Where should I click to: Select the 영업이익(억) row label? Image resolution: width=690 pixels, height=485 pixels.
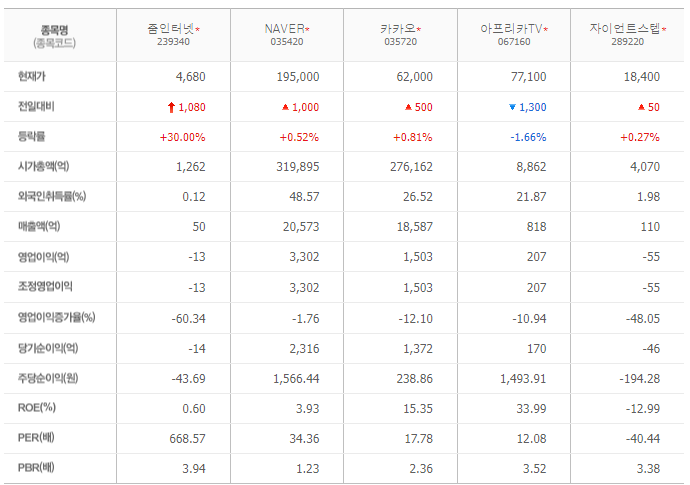[x=44, y=257]
